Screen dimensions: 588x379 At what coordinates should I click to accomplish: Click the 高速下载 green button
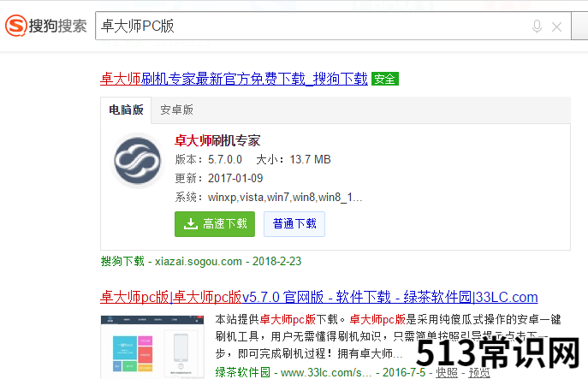tap(215, 224)
